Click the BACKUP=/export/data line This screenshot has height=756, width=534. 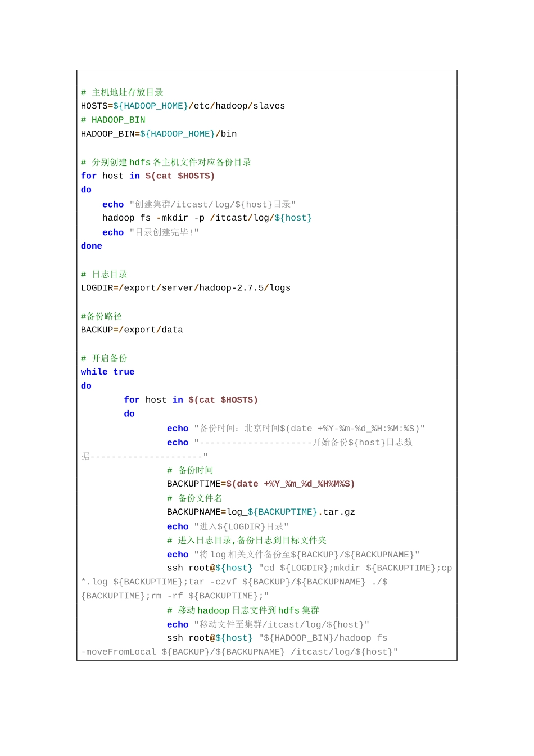click(132, 330)
